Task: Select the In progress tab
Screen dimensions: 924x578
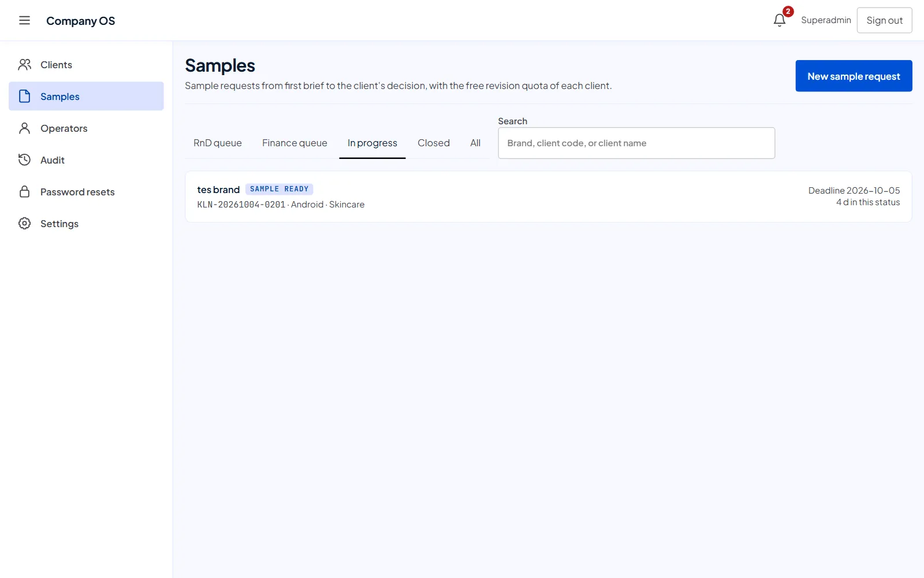Action: (x=372, y=143)
